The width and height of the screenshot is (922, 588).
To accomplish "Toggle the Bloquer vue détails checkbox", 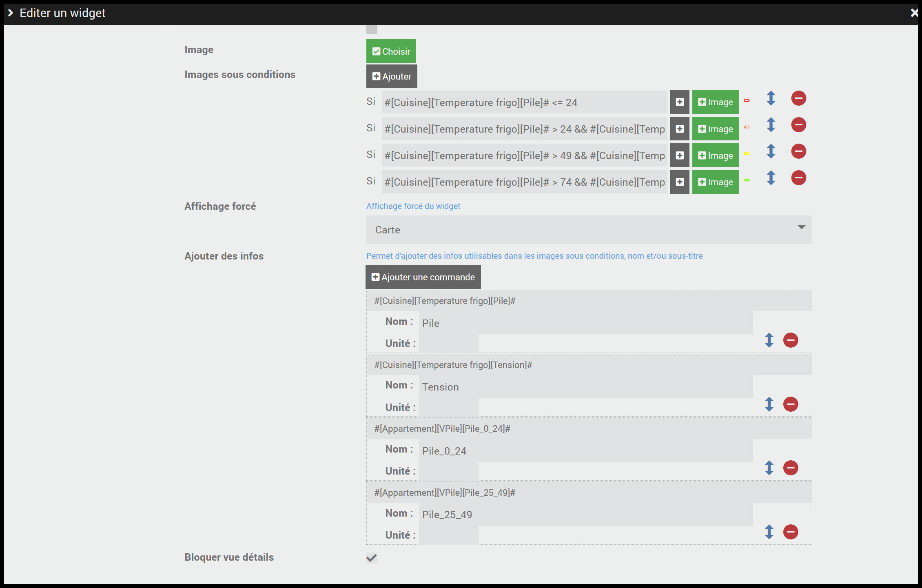I will (372, 558).
